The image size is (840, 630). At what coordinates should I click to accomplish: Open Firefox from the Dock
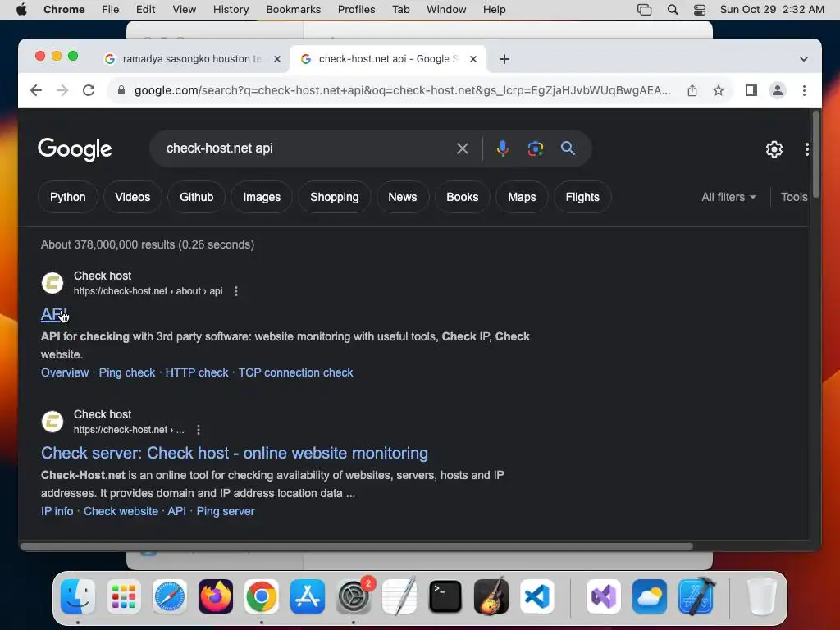pos(216,596)
